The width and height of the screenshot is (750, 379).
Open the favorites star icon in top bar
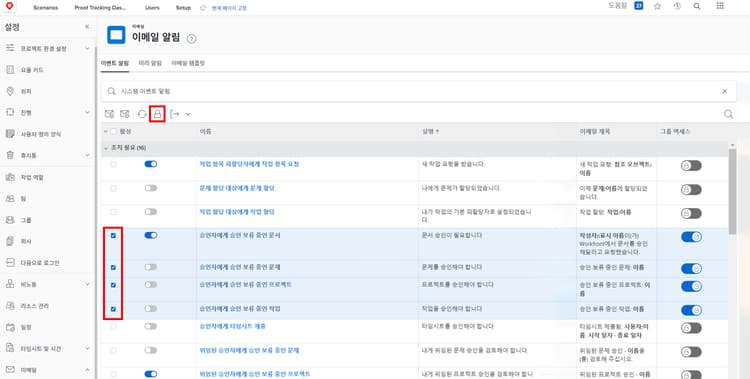click(658, 6)
